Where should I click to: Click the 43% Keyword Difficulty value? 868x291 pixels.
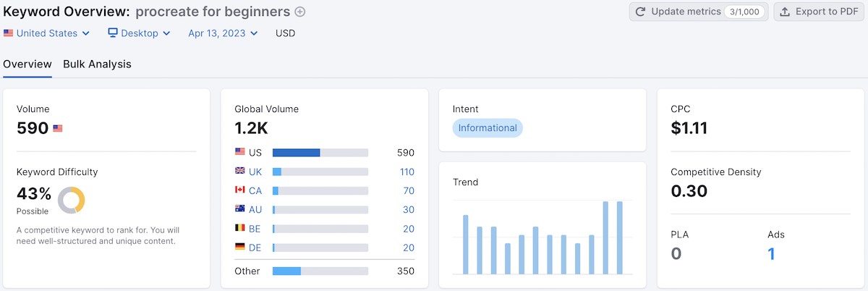(34, 194)
